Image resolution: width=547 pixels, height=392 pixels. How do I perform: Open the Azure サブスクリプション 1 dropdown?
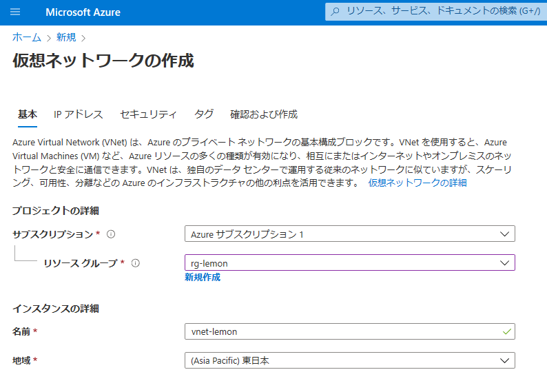350,234
